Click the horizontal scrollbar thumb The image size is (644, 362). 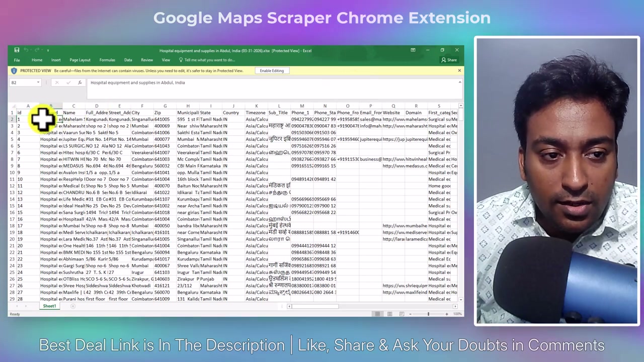tap(315, 306)
